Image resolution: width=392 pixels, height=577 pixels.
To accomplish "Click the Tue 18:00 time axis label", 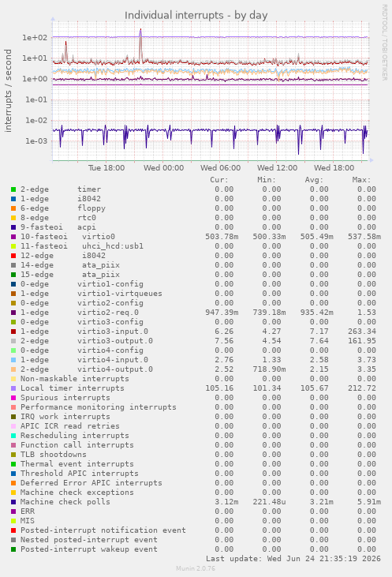I will tap(106, 168).
